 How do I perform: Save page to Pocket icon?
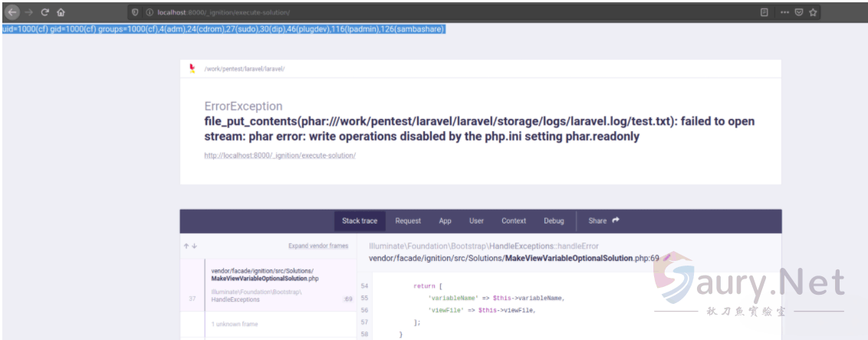pyautogui.click(x=798, y=12)
